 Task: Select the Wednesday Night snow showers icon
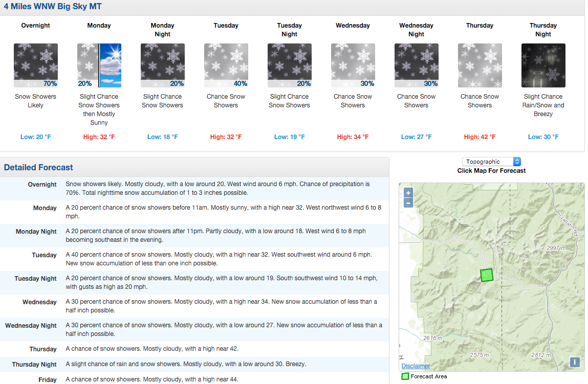pos(416,65)
